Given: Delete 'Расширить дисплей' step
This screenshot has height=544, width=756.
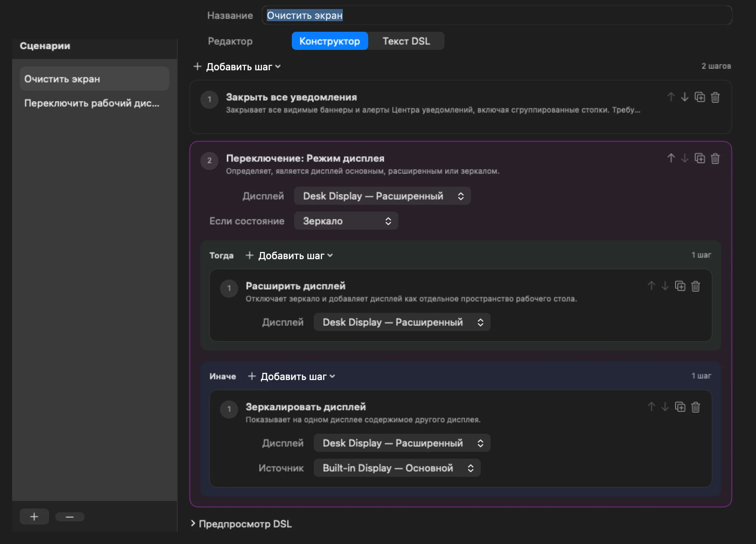Looking at the screenshot, I should (696, 286).
